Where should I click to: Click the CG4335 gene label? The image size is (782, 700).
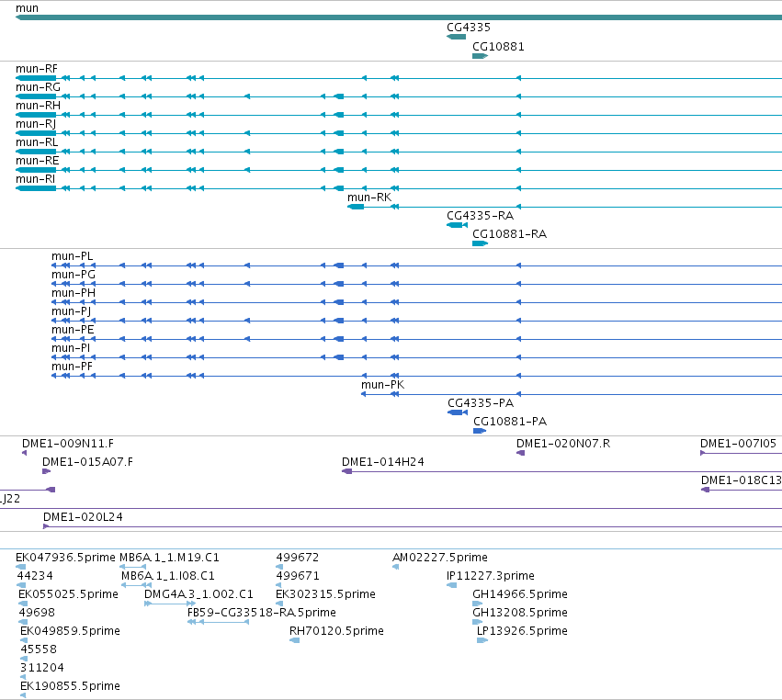point(469,28)
